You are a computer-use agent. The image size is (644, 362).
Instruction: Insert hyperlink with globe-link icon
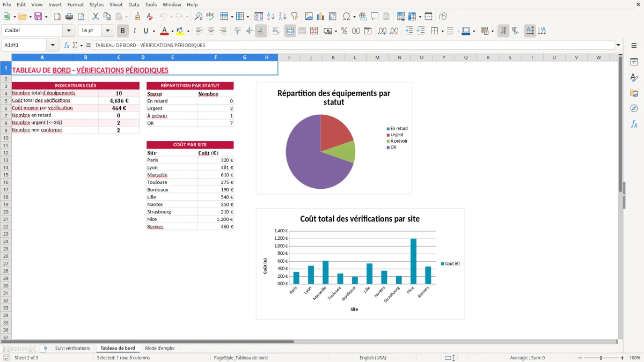[363, 17]
